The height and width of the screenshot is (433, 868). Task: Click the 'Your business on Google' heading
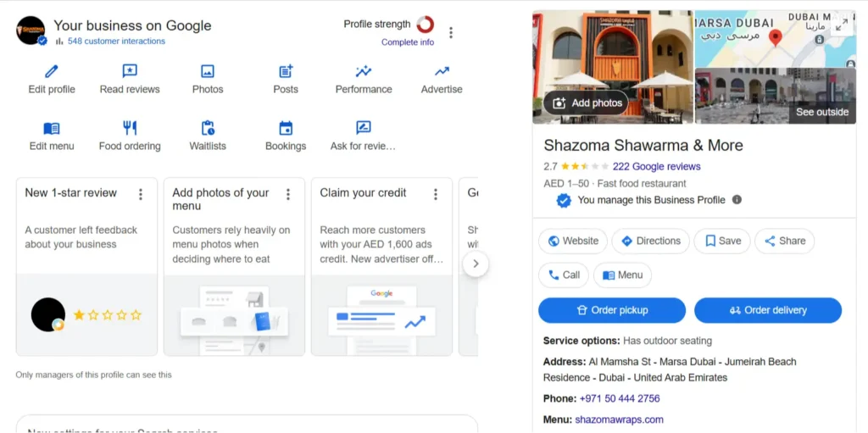click(x=132, y=25)
